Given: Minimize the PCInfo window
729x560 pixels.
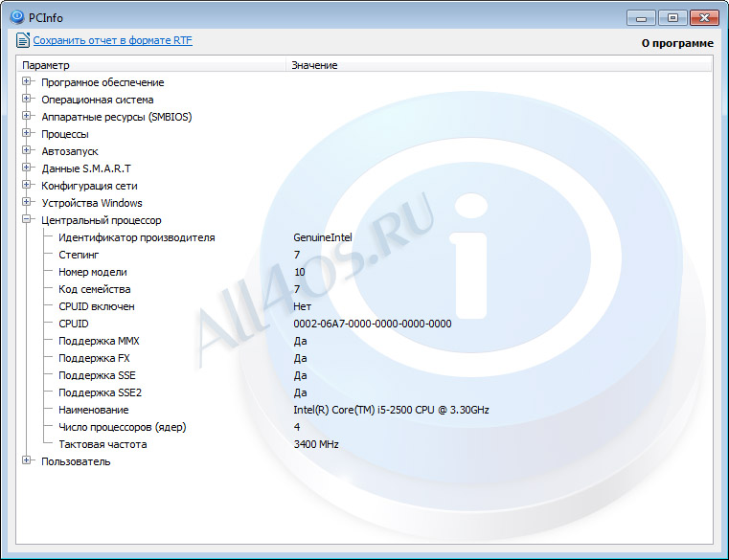Looking at the screenshot, I should click(641, 18).
